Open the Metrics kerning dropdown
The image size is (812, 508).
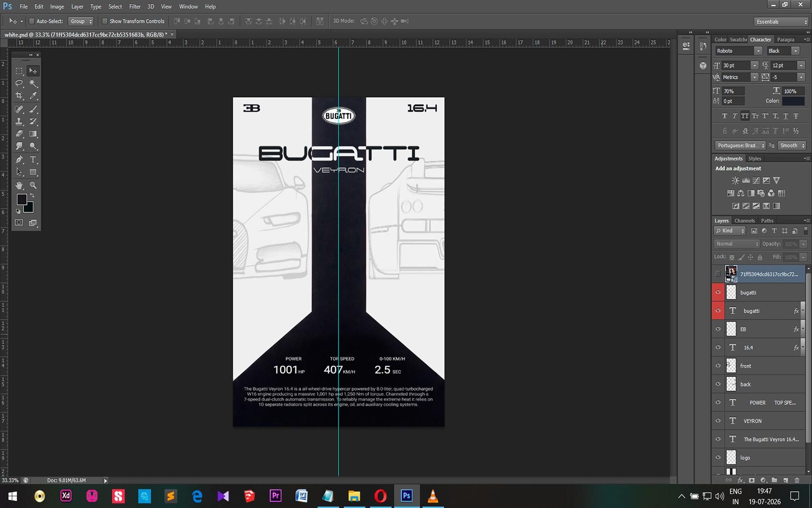click(x=754, y=77)
